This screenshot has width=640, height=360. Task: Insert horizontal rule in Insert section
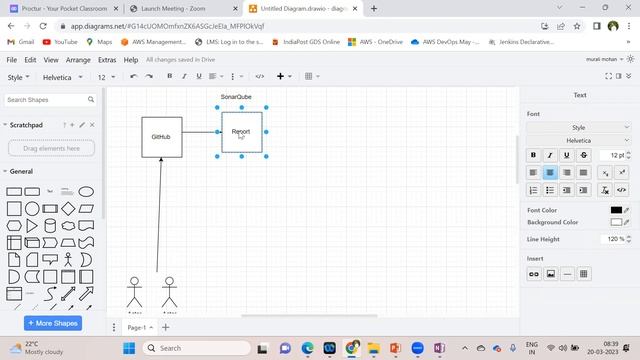[x=567, y=274]
